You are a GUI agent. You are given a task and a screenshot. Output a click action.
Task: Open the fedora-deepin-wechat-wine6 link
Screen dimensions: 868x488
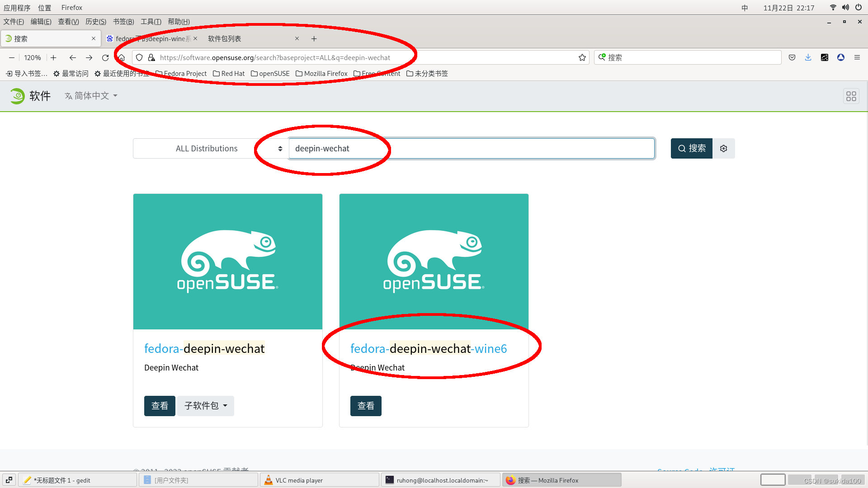click(x=428, y=348)
